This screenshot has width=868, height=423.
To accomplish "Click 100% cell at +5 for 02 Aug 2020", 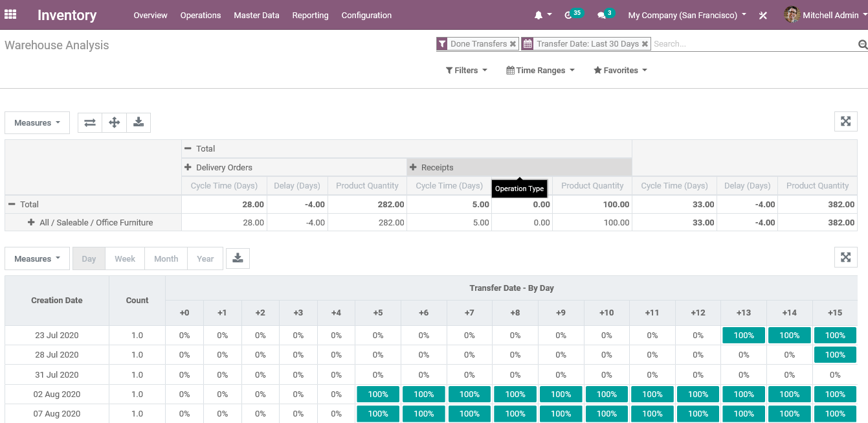I will tap(378, 394).
